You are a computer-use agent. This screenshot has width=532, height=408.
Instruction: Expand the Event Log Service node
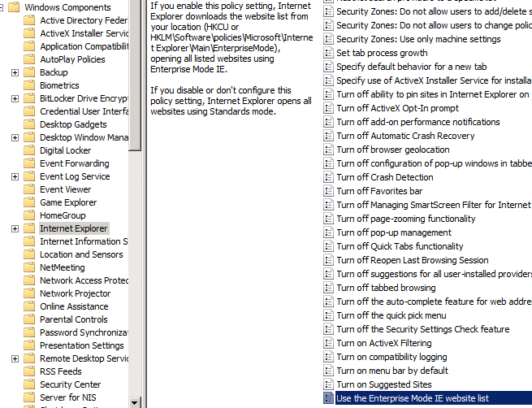tap(15, 177)
